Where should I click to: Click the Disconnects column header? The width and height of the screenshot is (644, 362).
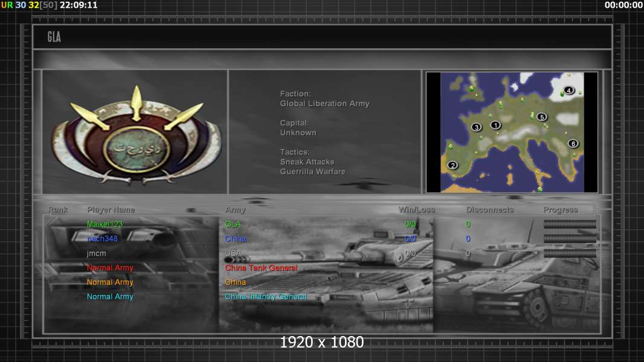tap(489, 209)
